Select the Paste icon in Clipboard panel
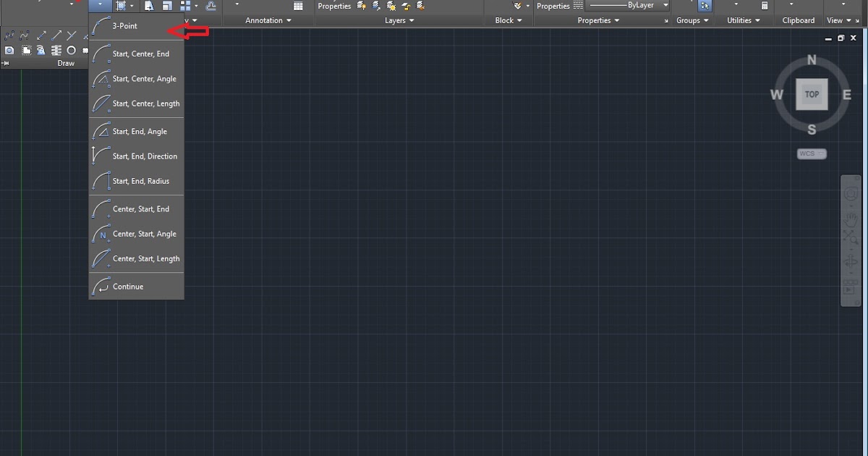This screenshot has width=868, height=456. pyautogui.click(x=791, y=6)
